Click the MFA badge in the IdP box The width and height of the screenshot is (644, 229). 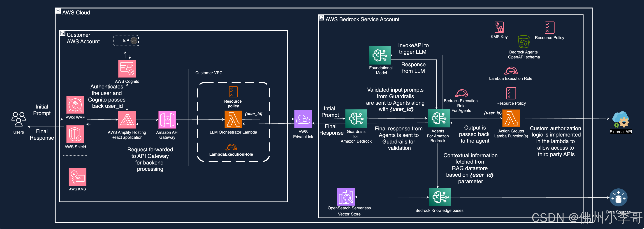coord(134,41)
